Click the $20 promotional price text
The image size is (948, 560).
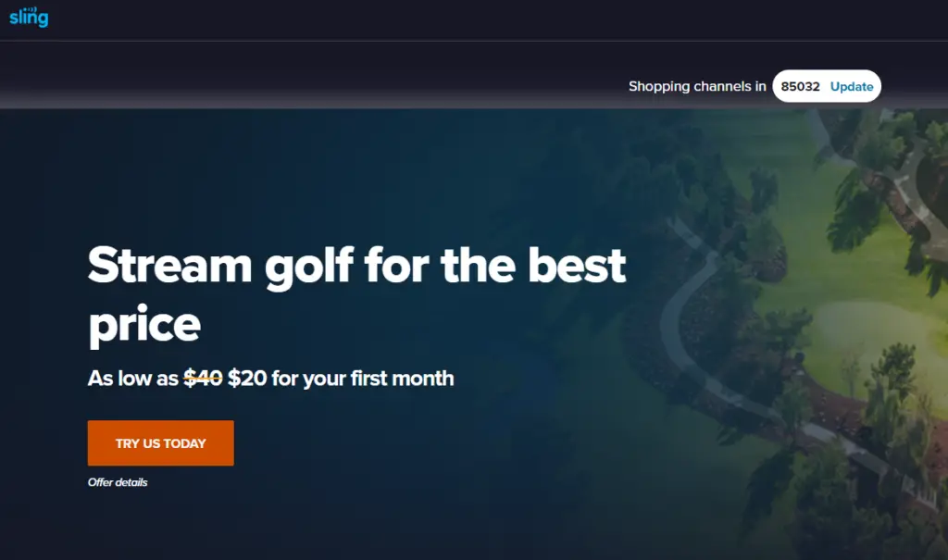pyautogui.click(x=247, y=378)
